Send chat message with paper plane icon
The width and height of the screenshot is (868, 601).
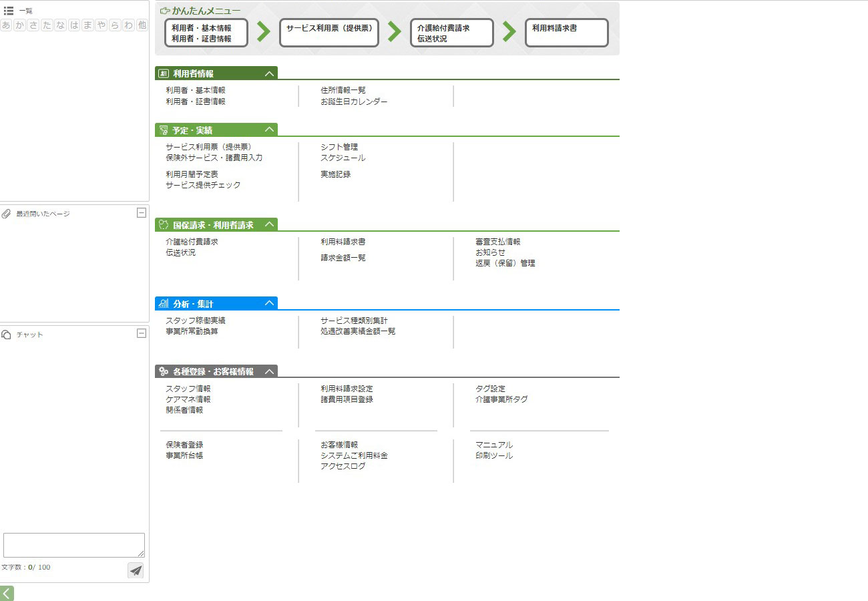point(136,570)
